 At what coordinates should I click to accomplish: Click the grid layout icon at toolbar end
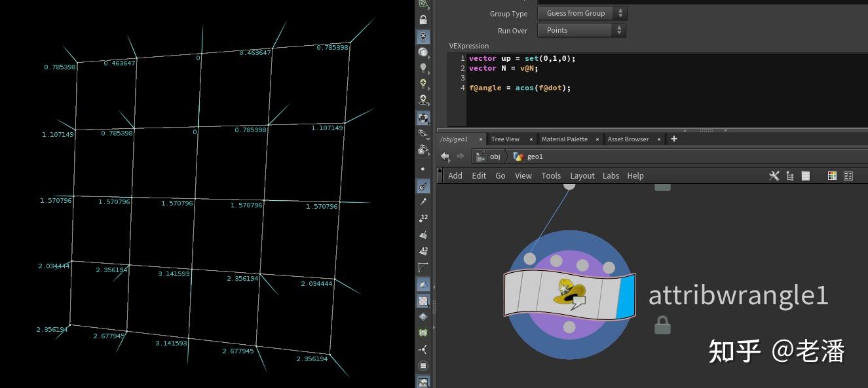click(848, 176)
